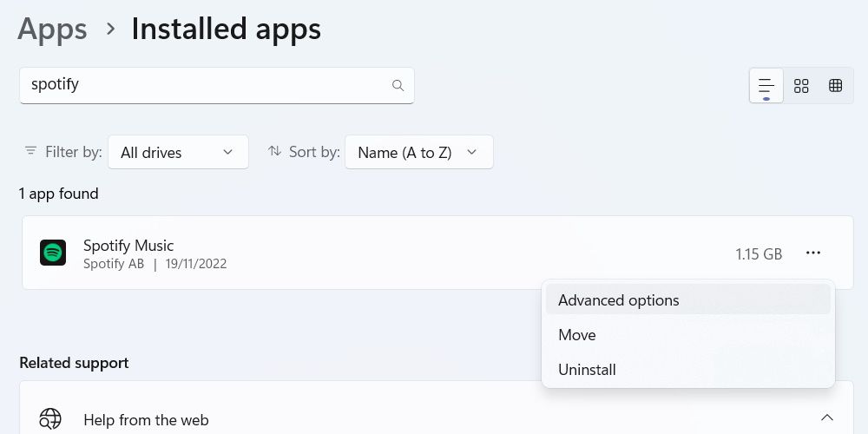Click the filter lines icon
This screenshot has width=868, height=434.
[x=31, y=151]
